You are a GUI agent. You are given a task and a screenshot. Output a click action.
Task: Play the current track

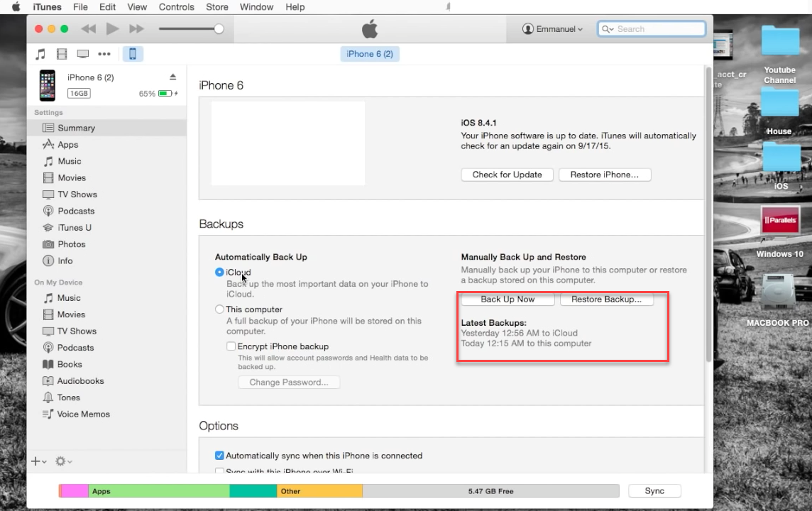click(x=112, y=29)
